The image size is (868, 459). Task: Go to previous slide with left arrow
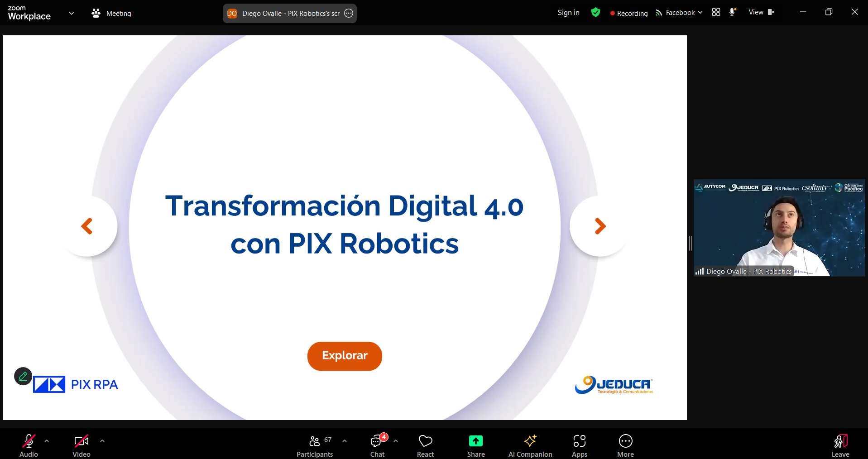click(x=86, y=226)
